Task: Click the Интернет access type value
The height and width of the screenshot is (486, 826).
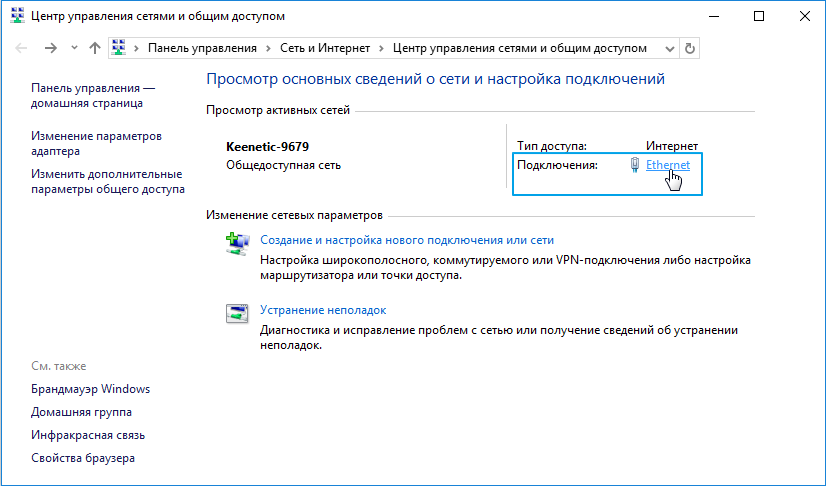Action: (672, 146)
